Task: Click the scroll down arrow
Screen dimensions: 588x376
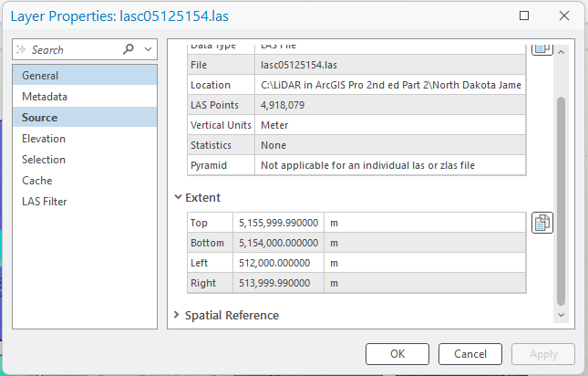Action: click(561, 315)
